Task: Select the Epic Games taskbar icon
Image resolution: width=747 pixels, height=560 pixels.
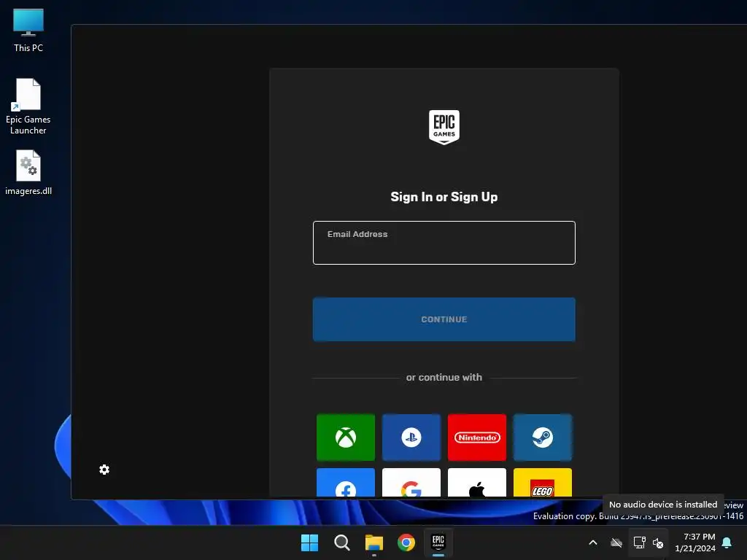Action: pyautogui.click(x=438, y=542)
